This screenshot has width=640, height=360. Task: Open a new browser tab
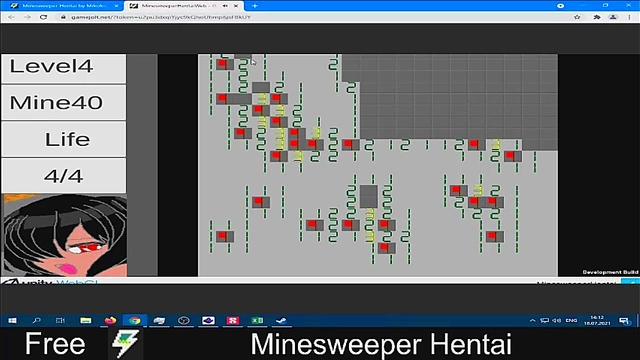255,6
